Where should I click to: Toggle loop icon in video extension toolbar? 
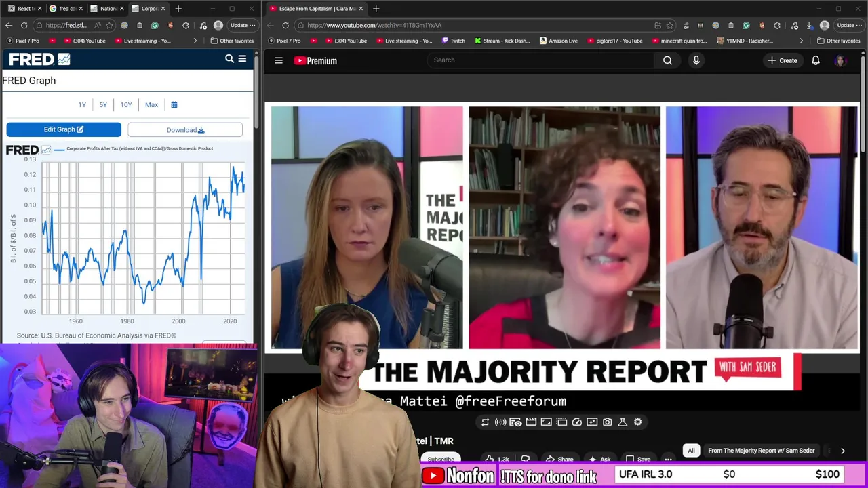[485, 422]
